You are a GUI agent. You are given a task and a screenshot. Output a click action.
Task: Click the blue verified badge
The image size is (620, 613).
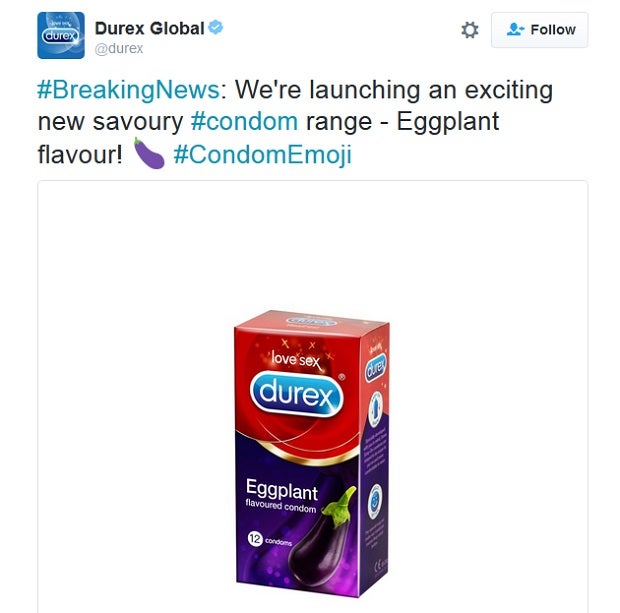(x=215, y=27)
